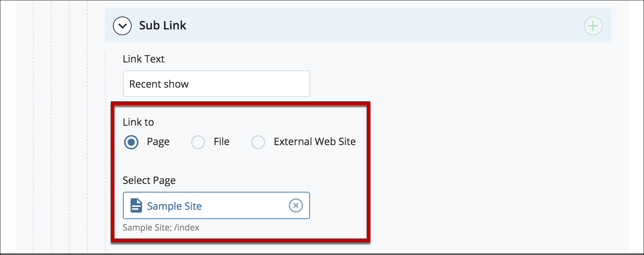Click the External Web Site label text

coord(315,142)
